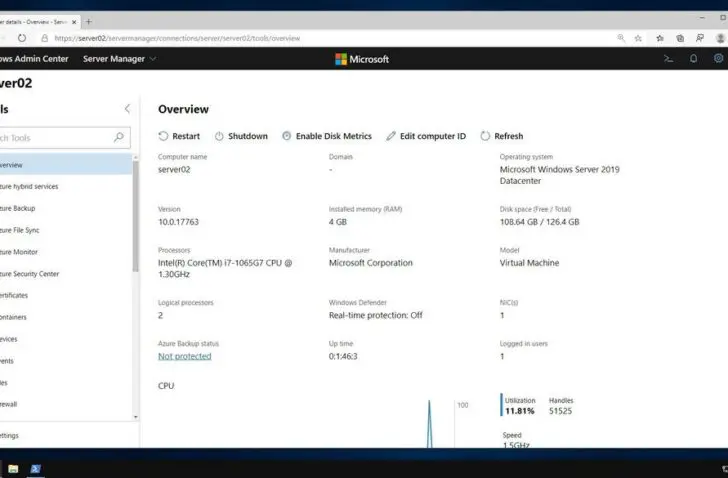
Task: Click the Model value Virtual Machine
Action: [x=529, y=263]
